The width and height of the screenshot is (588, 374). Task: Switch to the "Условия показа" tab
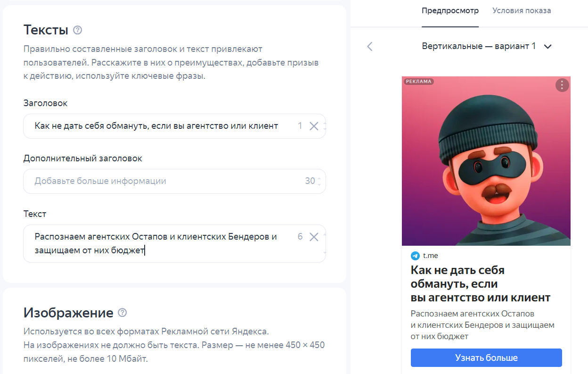click(521, 10)
